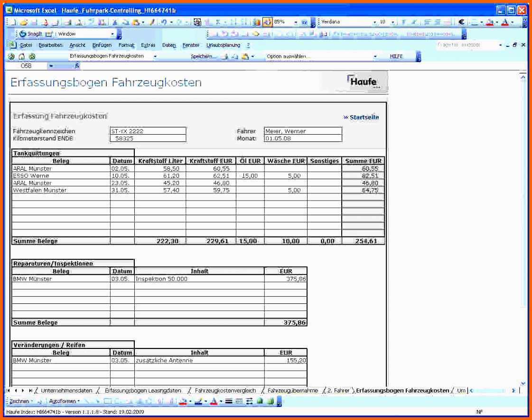This screenshot has width=532, height=420.
Task: Click the Excel workbook icon beside Datei
Action: (x=12, y=45)
